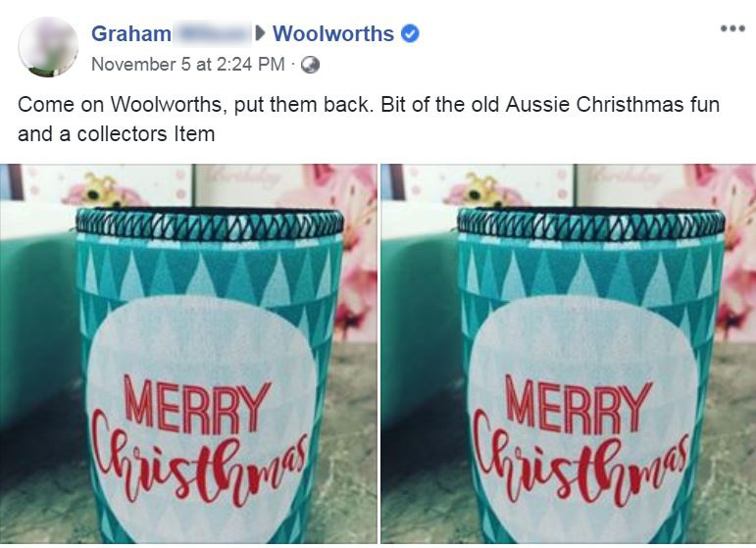Open the right stubby holder photo
This screenshot has width=756, height=548.
pos(569,354)
